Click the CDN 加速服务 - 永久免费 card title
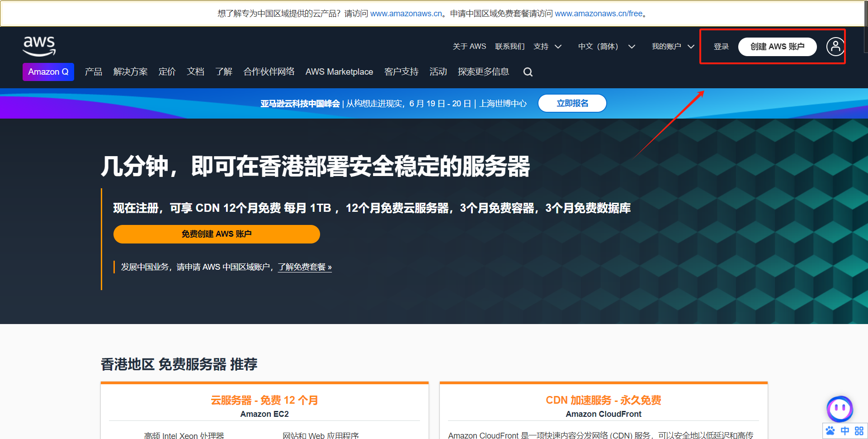Screen dimensions: 868x439 click(604, 400)
